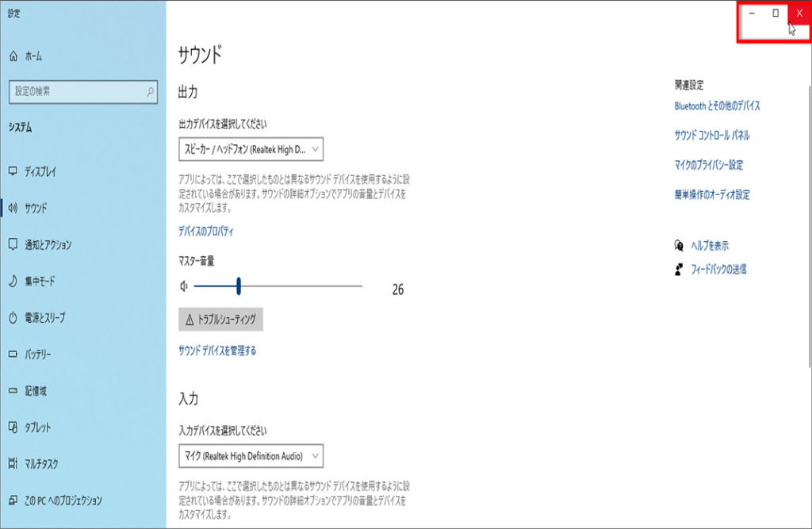The height and width of the screenshot is (529, 812).
Task: Open サウンド コントロール パネル link
Action: (x=711, y=136)
